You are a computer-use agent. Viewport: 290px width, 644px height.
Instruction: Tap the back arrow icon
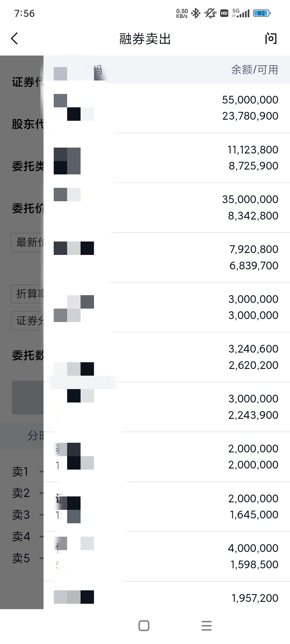(15, 38)
